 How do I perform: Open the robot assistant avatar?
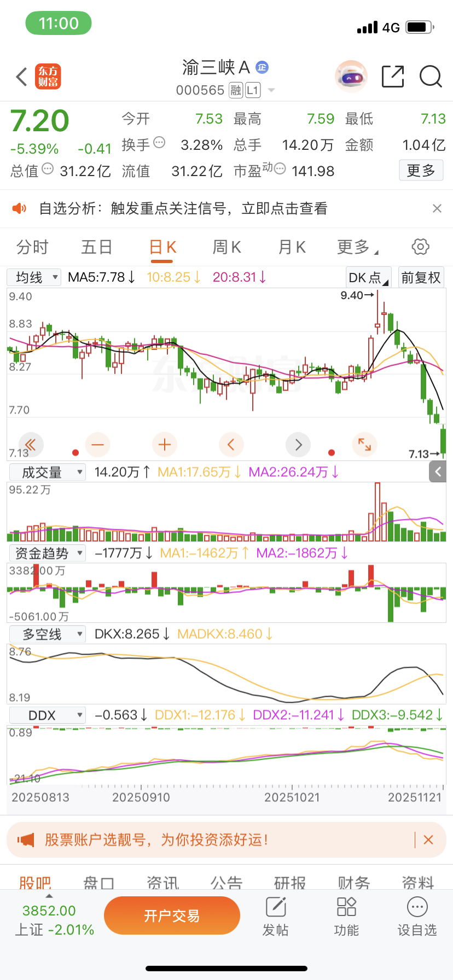coord(351,77)
